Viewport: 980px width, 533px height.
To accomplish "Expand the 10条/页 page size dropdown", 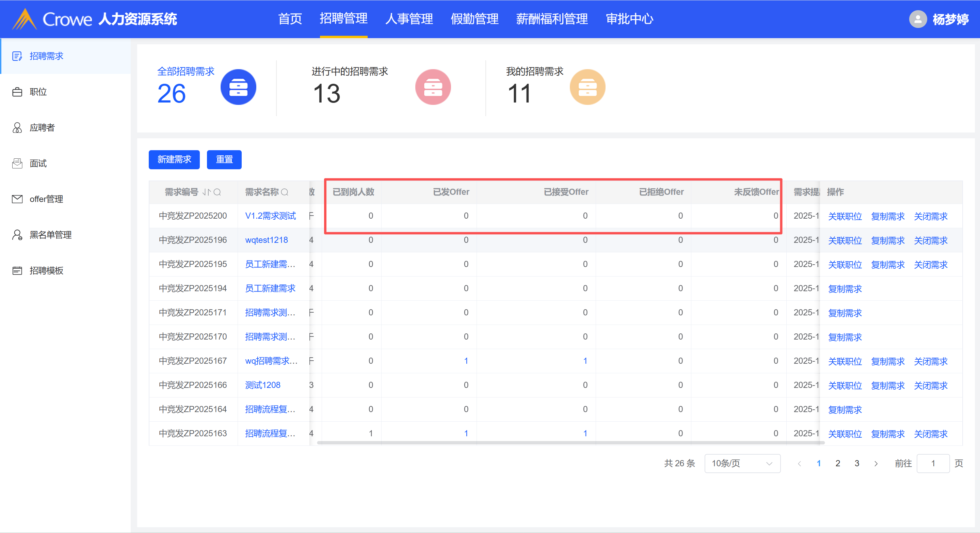I will point(742,463).
